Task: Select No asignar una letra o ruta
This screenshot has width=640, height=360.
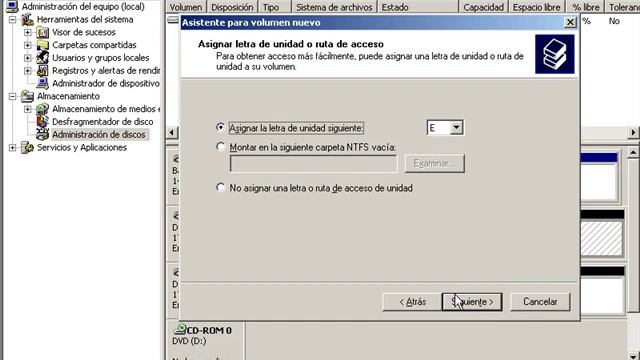Action: (220, 187)
